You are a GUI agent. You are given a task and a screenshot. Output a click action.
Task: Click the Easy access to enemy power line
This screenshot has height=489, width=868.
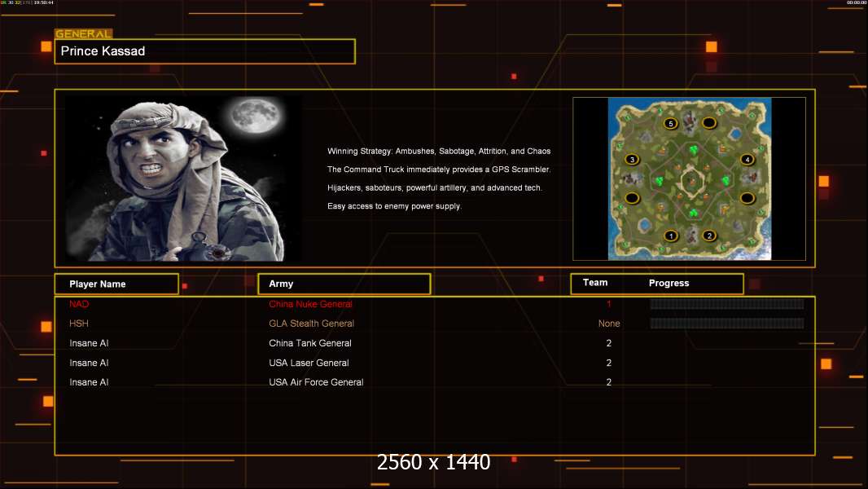(394, 206)
